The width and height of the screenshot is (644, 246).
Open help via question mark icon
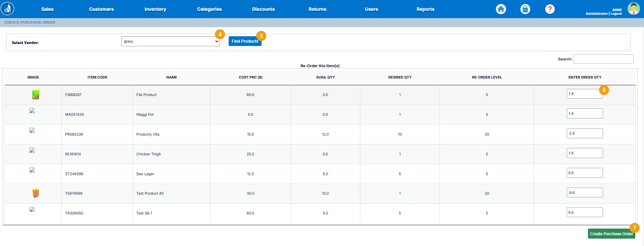(550, 9)
